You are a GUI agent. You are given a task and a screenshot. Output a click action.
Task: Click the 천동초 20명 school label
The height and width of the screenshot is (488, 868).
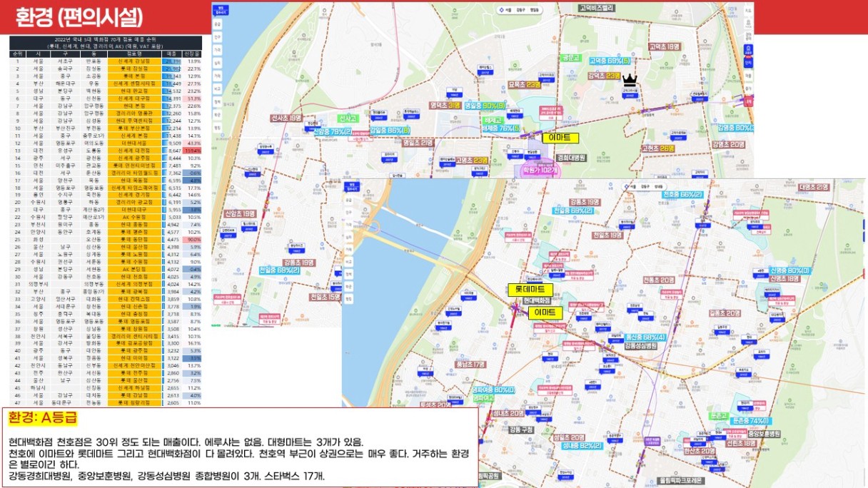(657, 280)
